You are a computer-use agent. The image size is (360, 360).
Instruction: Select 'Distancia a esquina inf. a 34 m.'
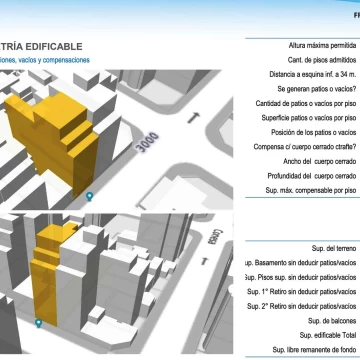click(313, 75)
